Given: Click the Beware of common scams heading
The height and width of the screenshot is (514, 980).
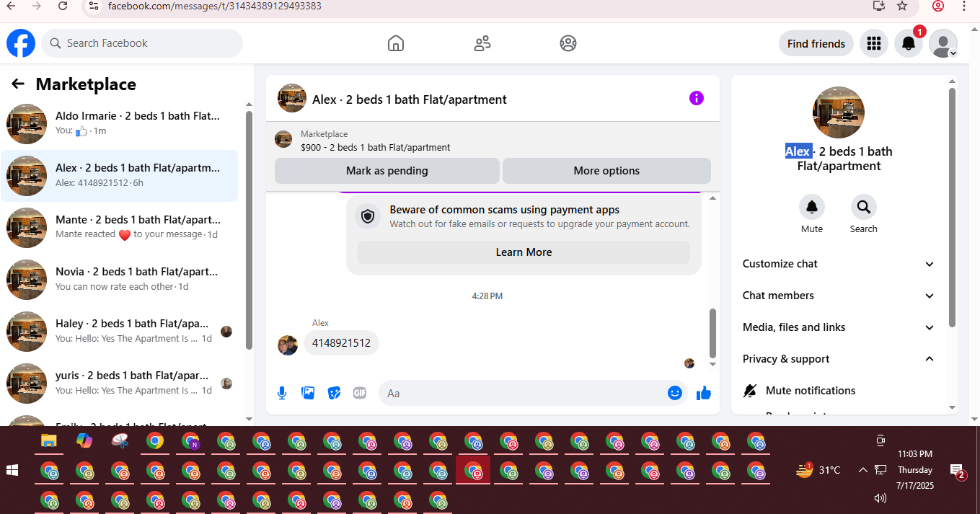Looking at the screenshot, I should pos(505,211).
